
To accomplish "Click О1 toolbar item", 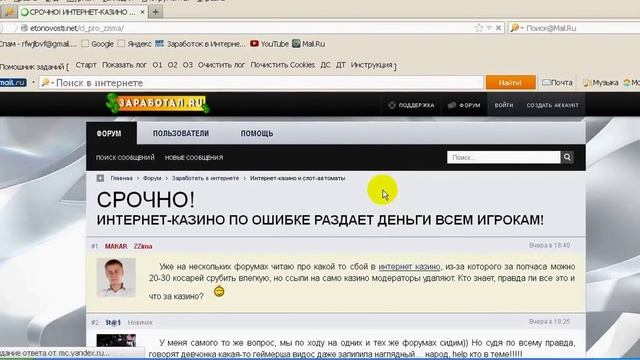I will [x=157, y=65].
